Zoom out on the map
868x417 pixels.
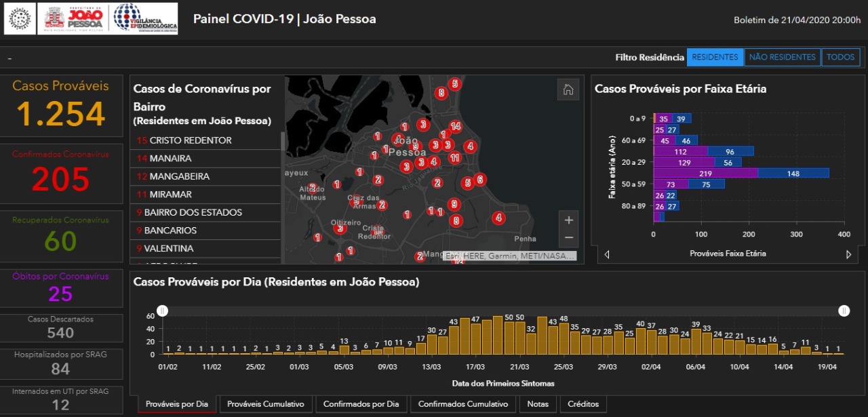(569, 238)
